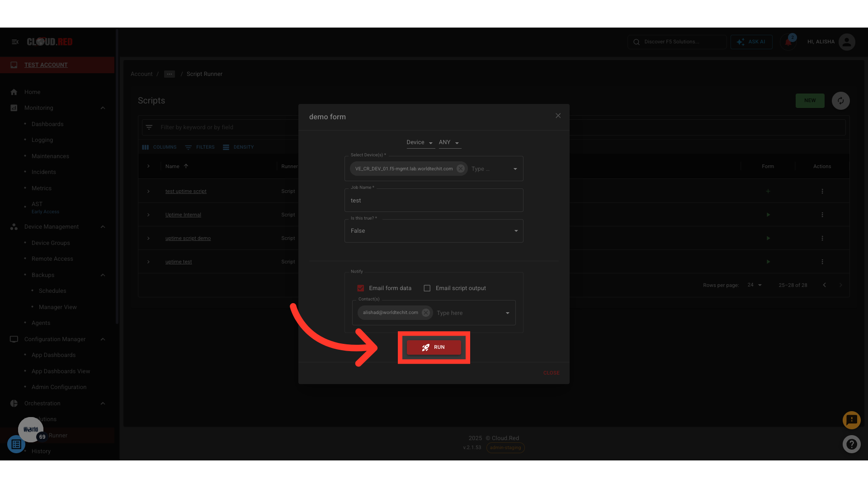The width and height of the screenshot is (868, 488).
Task: Enable Email script output checkbox
Action: pos(427,288)
